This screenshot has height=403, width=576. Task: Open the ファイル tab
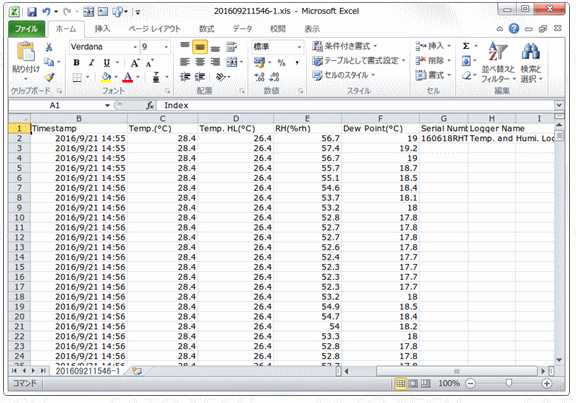click(26, 29)
